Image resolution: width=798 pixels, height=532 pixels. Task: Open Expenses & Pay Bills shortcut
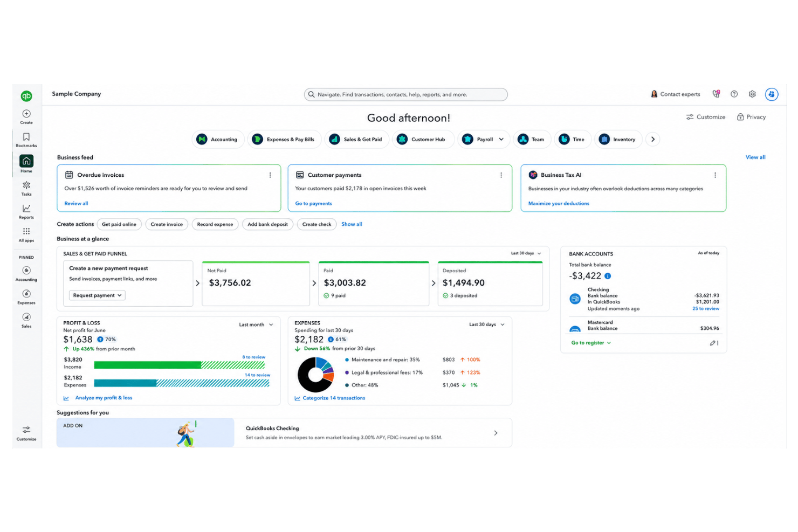click(284, 139)
